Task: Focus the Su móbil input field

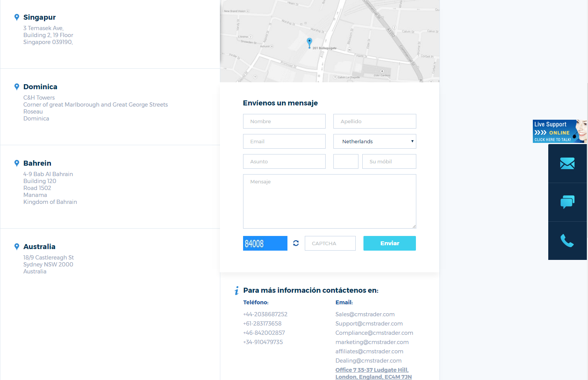Action: [389, 161]
